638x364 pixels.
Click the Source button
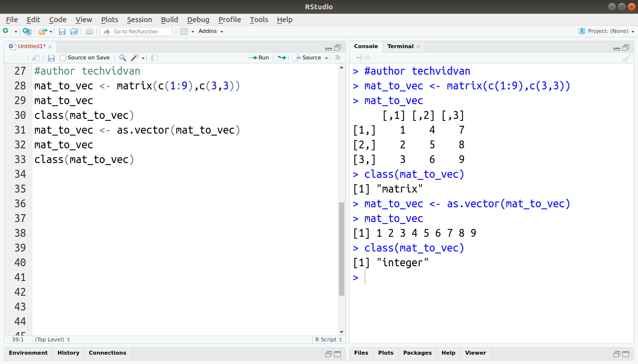point(307,57)
